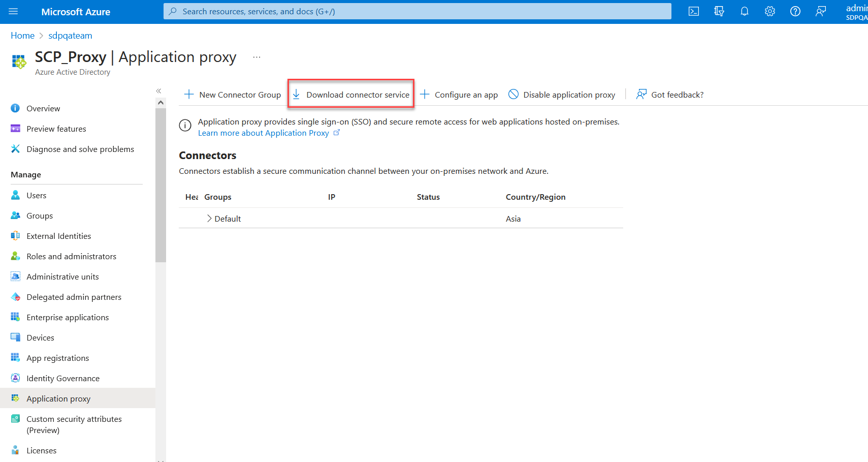Open the admin account menu
Screen dimensions: 868x462
point(857,12)
